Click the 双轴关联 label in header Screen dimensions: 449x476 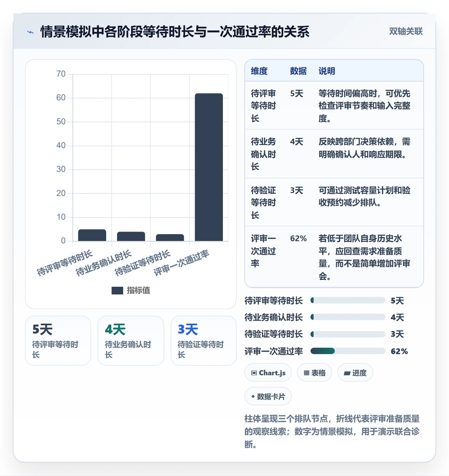(406, 31)
